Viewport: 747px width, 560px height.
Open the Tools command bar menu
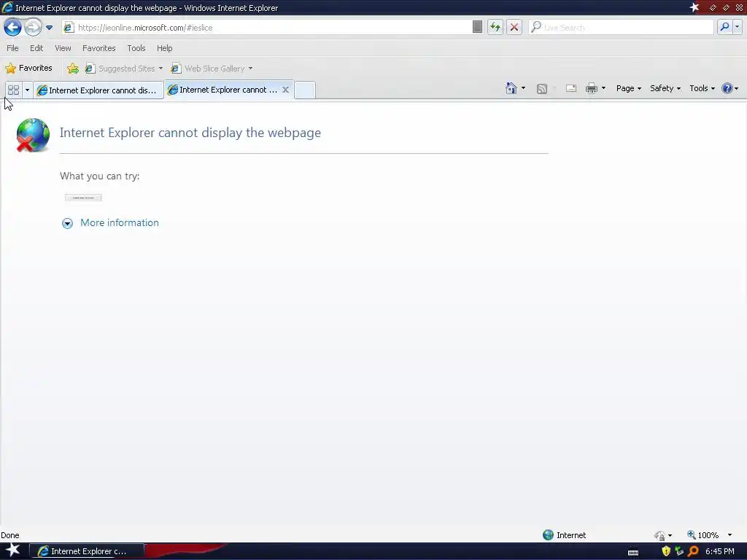(x=703, y=88)
